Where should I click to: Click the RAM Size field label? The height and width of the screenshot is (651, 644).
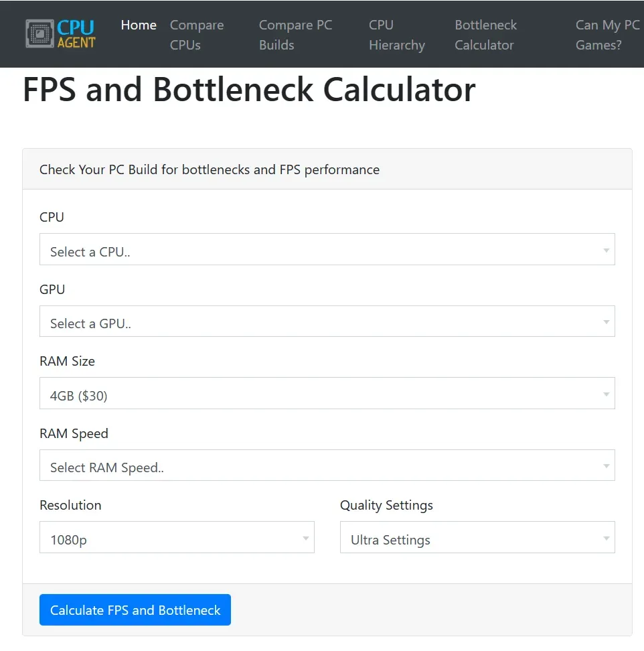click(x=67, y=361)
